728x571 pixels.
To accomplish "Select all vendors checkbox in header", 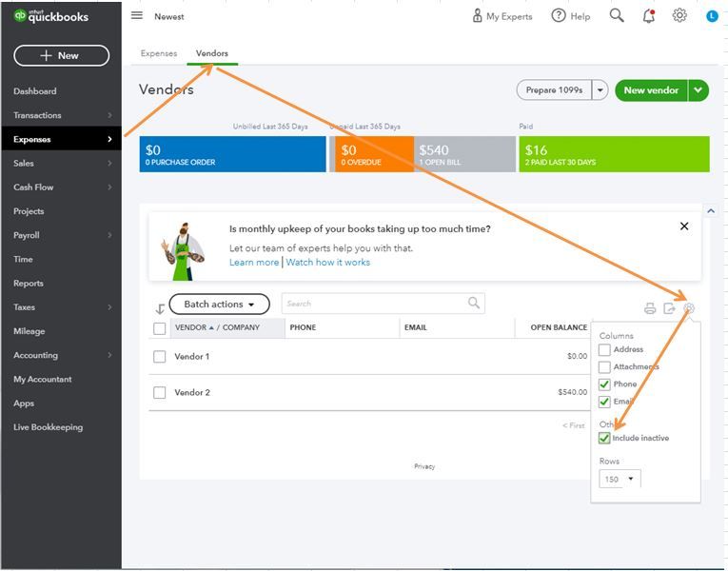I will 159,328.
